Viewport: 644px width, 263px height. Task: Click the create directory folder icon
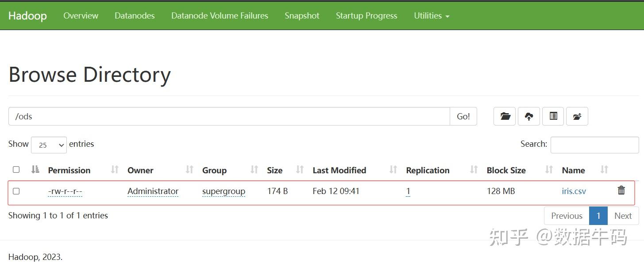[x=505, y=116]
